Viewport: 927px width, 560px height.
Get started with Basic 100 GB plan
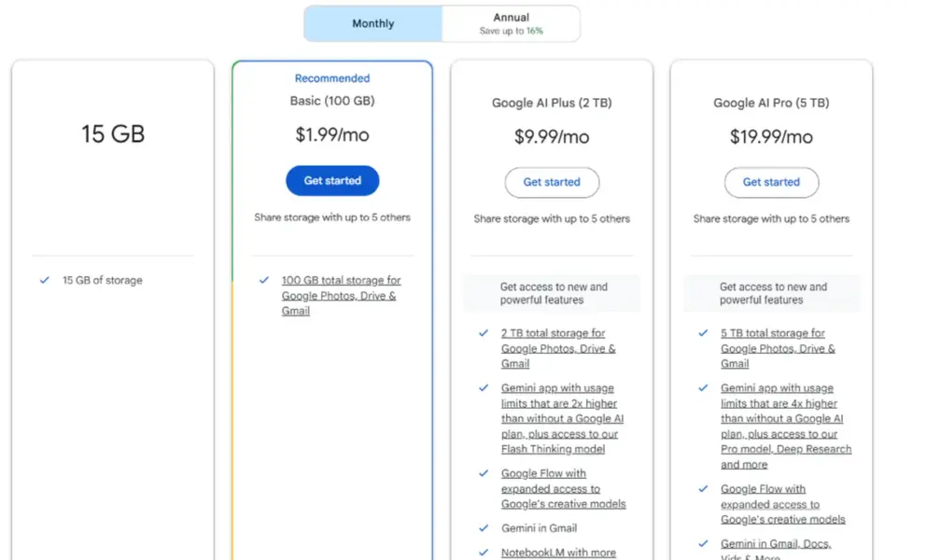332,180
